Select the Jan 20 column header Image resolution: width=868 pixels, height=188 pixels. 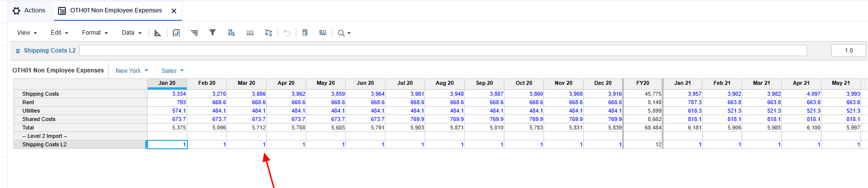pos(167,83)
